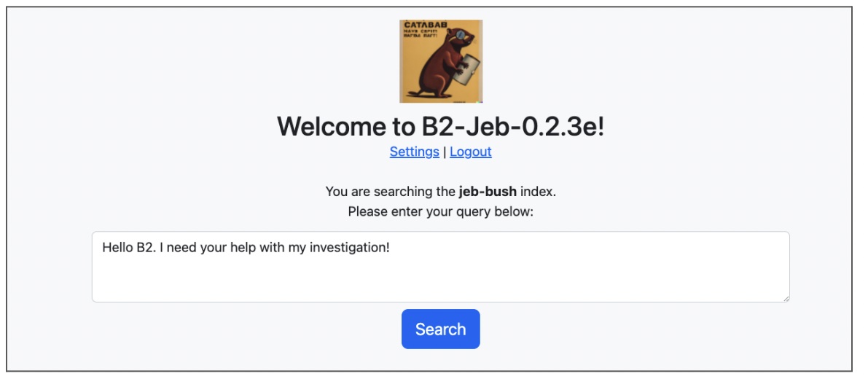Open the Settings link
The width and height of the screenshot is (868, 379).
tap(414, 152)
